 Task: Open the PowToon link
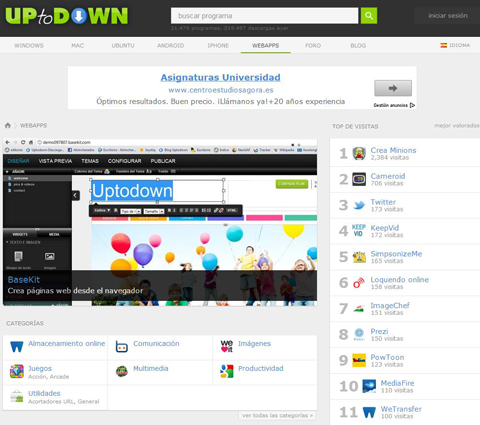pyautogui.click(x=387, y=357)
